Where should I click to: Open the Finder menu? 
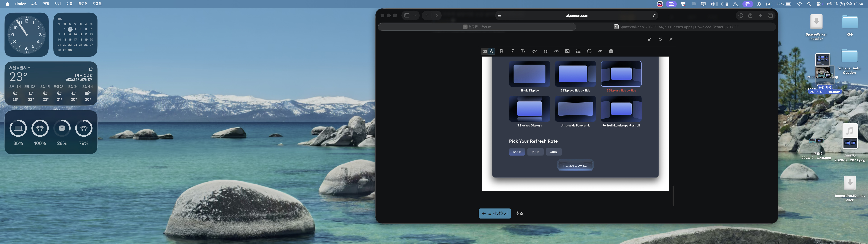20,4
